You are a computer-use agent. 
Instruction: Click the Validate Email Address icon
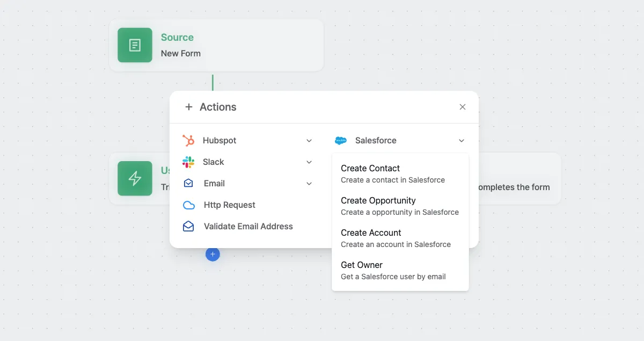tap(188, 226)
